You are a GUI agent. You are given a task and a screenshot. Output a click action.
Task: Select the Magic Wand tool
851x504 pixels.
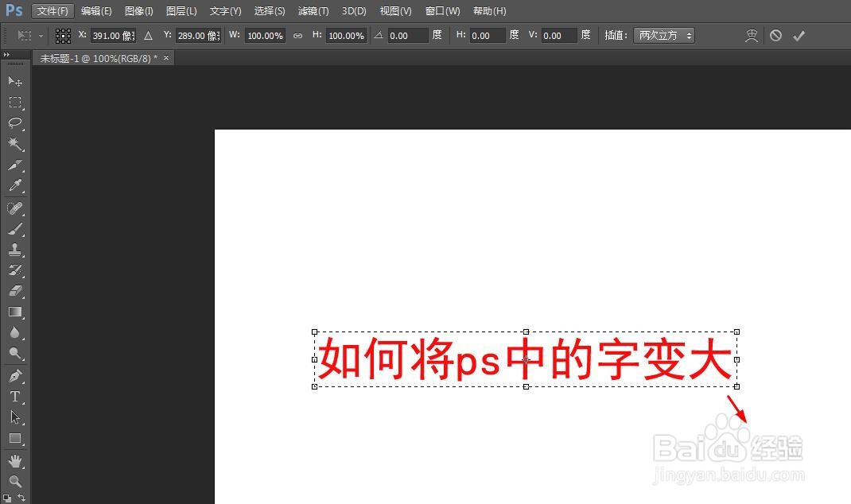tap(14, 144)
